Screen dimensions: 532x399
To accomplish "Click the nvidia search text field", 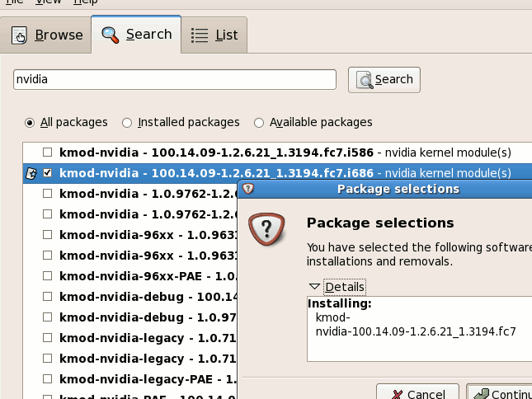I will [x=175, y=80].
